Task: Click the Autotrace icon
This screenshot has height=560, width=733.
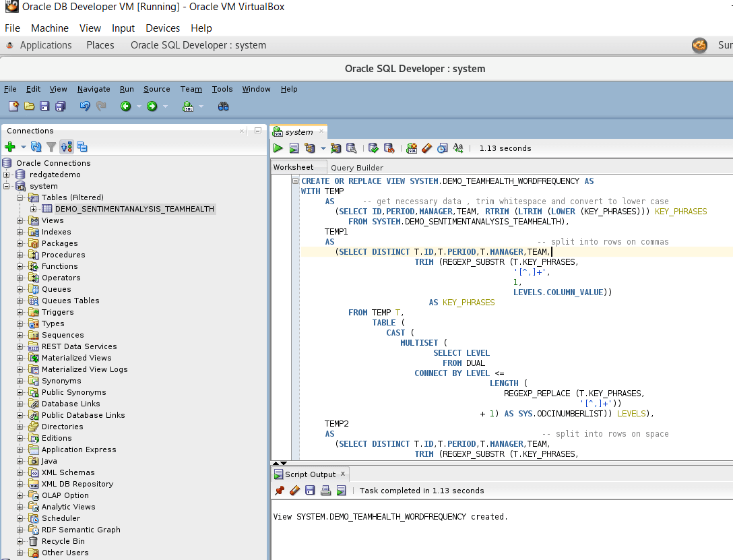Action: tap(336, 148)
